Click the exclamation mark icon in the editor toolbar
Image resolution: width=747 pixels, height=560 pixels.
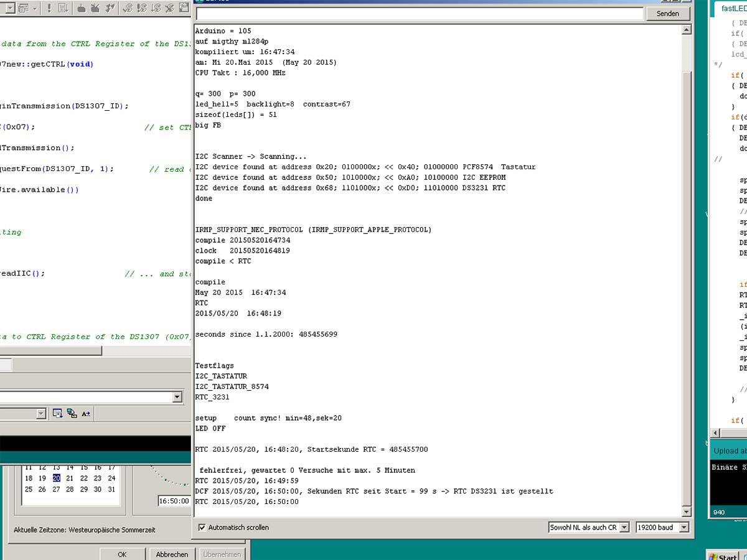[49, 8]
